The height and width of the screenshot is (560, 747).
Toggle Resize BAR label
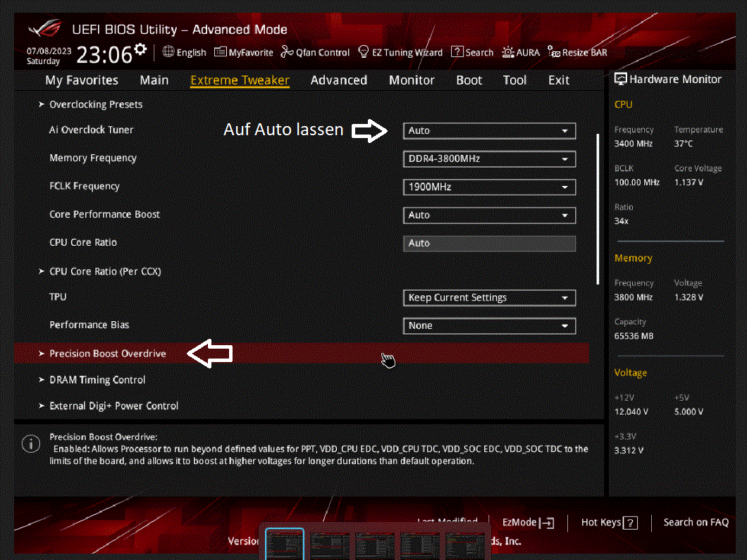pos(584,52)
